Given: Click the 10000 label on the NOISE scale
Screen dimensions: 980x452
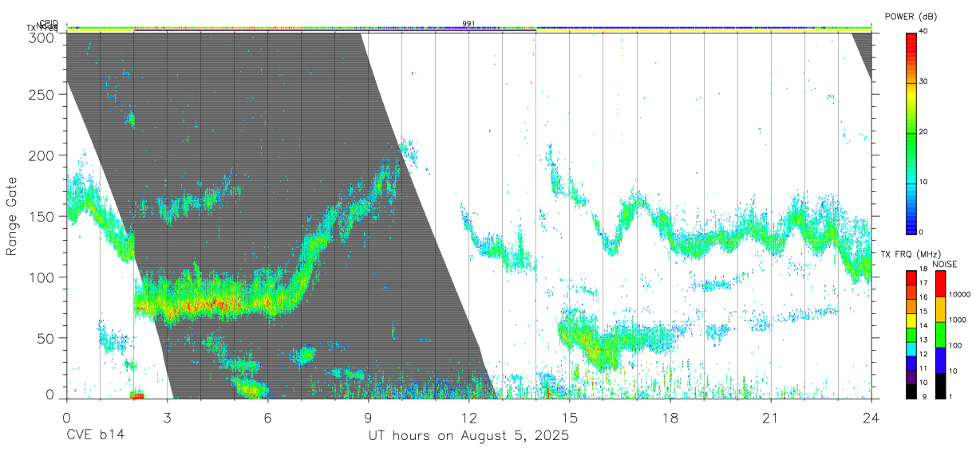Looking at the screenshot, I should pyautogui.click(x=959, y=294).
